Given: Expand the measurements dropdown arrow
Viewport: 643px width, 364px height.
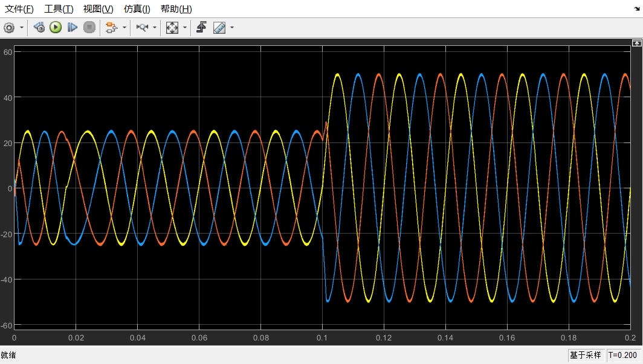Looking at the screenshot, I should [x=232, y=27].
